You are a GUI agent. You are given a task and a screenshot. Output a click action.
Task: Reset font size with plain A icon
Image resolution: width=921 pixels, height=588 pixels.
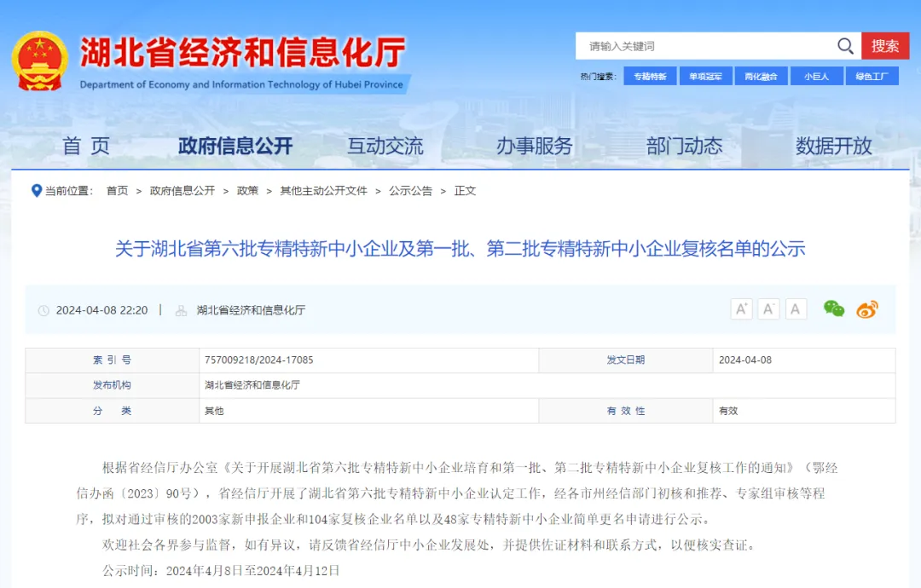click(796, 309)
